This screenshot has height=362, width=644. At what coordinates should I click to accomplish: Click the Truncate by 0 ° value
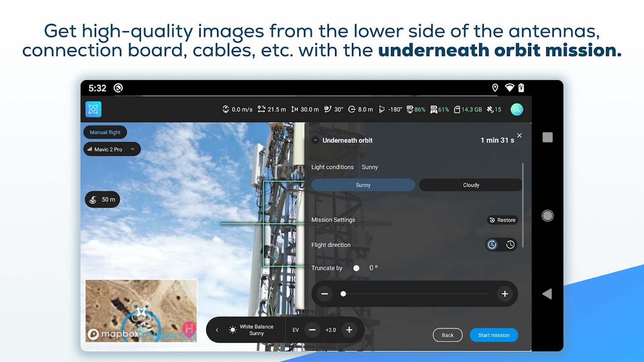[374, 268]
